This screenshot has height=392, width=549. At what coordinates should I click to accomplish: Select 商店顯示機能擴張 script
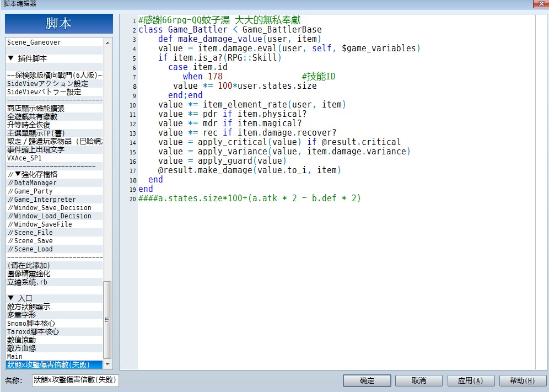click(x=54, y=108)
